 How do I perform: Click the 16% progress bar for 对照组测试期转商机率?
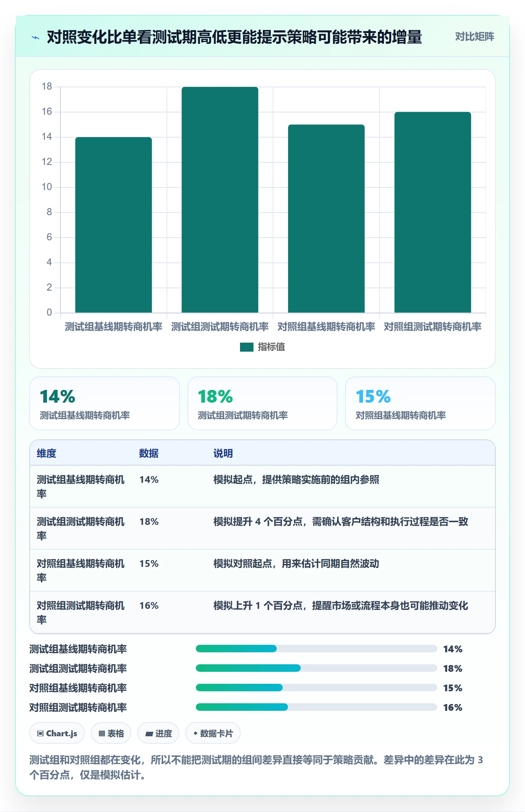(316, 707)
